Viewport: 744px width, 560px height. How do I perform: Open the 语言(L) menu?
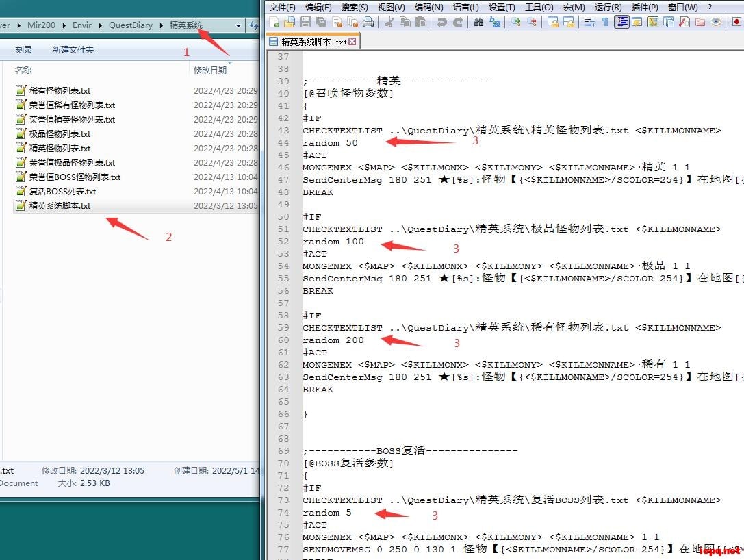point(465,7)
